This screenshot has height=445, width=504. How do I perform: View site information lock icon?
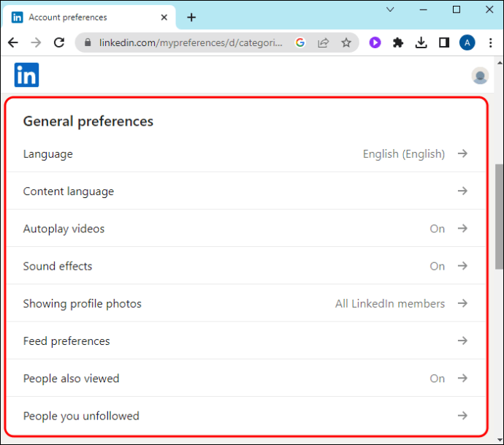point(88,42)
